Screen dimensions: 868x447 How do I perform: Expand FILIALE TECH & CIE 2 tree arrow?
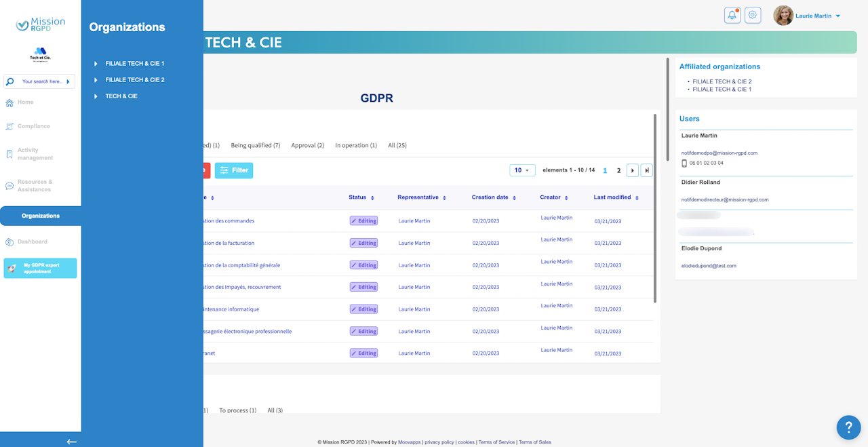tap(96, 80)
